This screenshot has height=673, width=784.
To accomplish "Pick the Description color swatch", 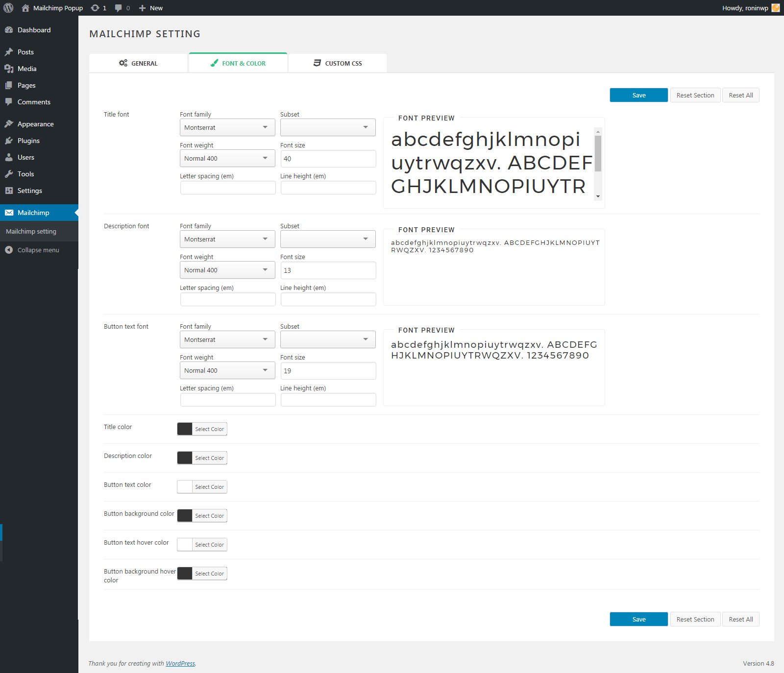I will pos(185,458).
